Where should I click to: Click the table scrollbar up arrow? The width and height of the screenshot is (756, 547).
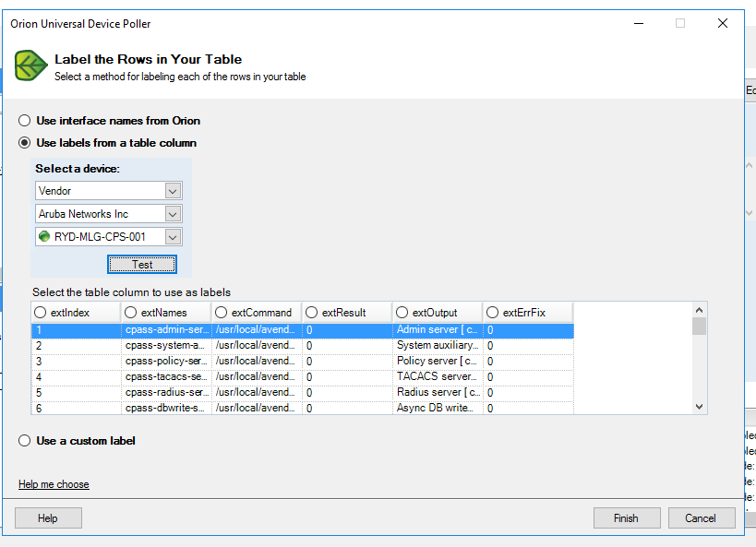[x=699, y=310]
